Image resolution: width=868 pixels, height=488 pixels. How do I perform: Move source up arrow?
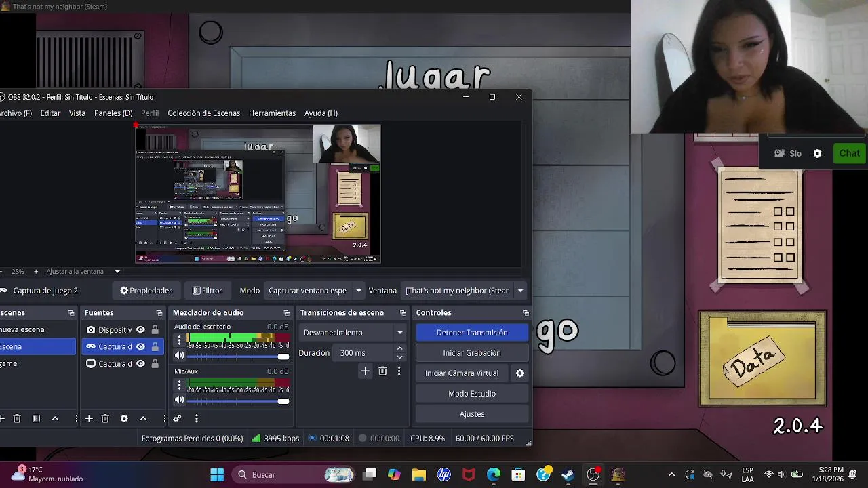point(143,419)
